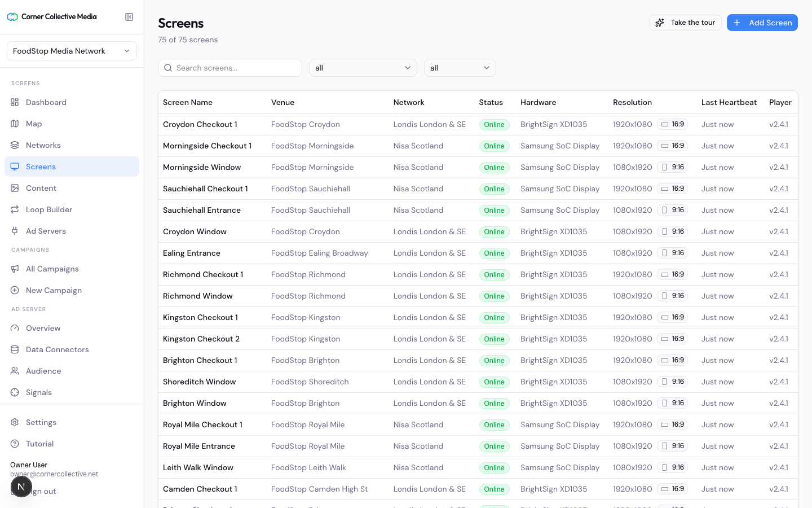Click the Sauchiehall Entrance screen name
Viewport: 812px width, 508px height.
pyautogui.click(x=202, y=210)
